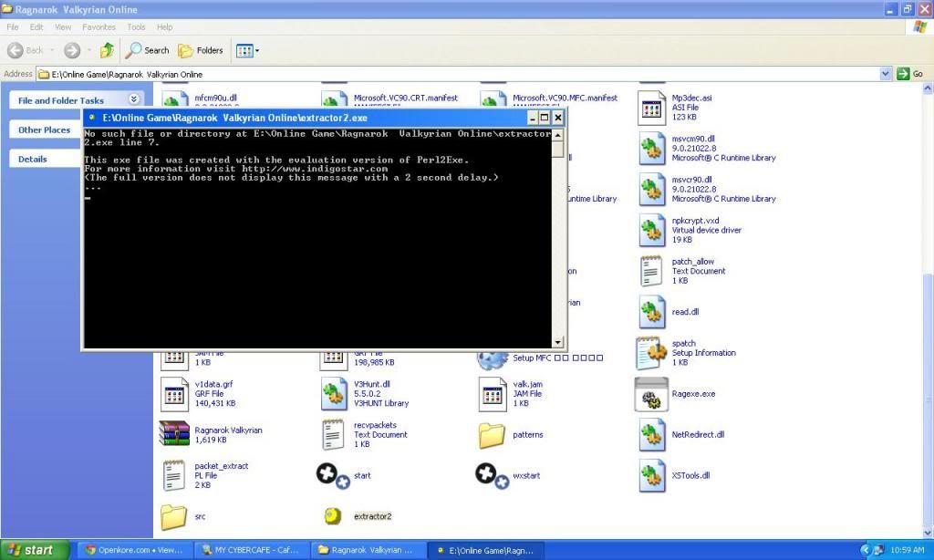Open the Favorites menu
Viewport: 934px width, 560px height.
[99, 26]
